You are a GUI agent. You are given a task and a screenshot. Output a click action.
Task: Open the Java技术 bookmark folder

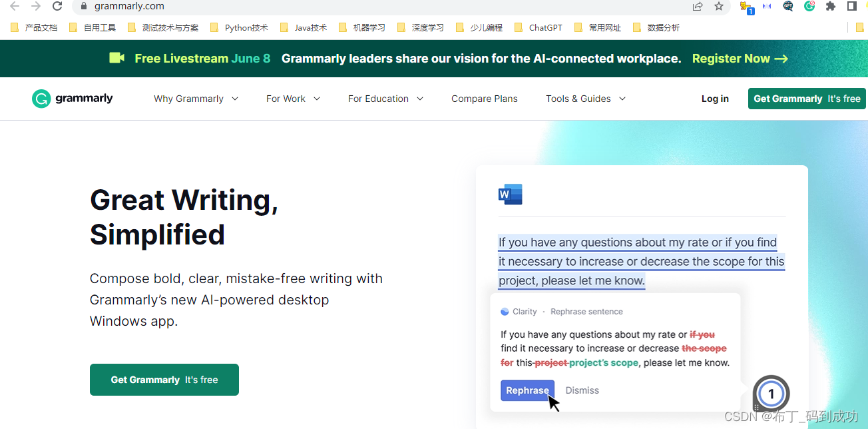pos(304,27)
